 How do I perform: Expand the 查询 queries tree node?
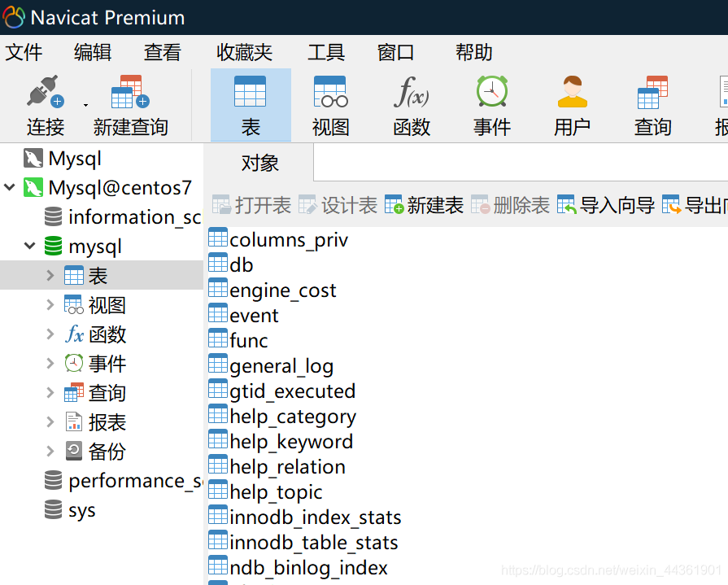(50, 392)
